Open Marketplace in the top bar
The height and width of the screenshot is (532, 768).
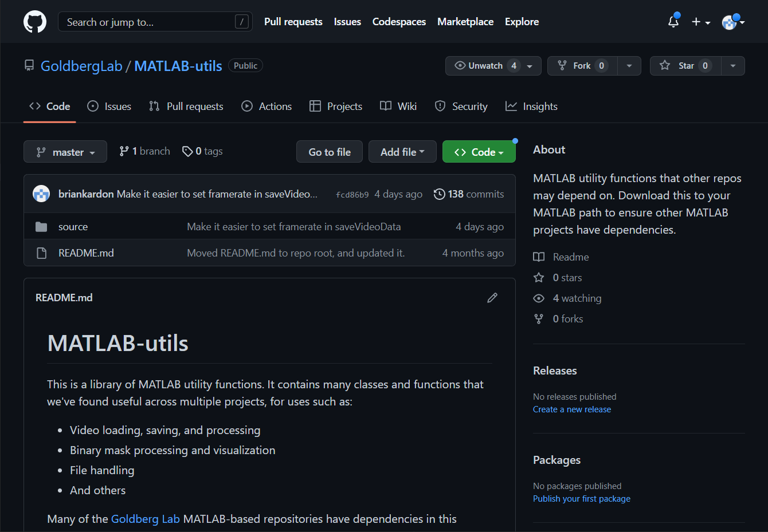465,22
